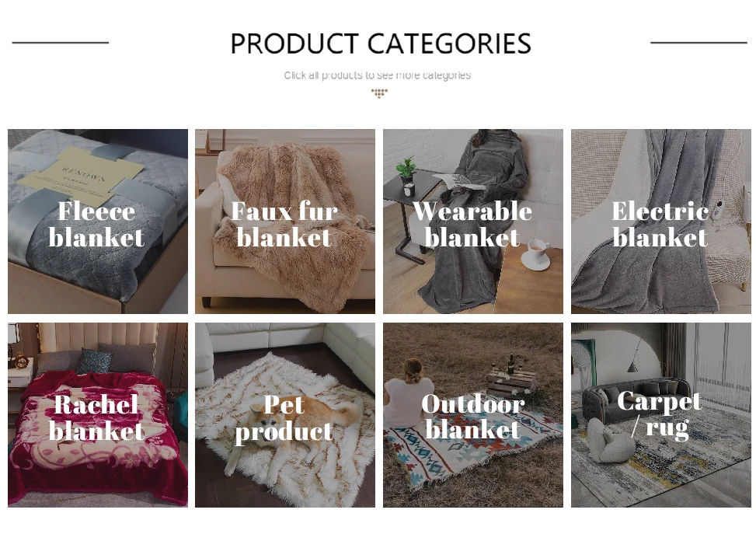
Task: Click the 'Outdoor blanket' overlay text
Action: click(x=473, y=417)
